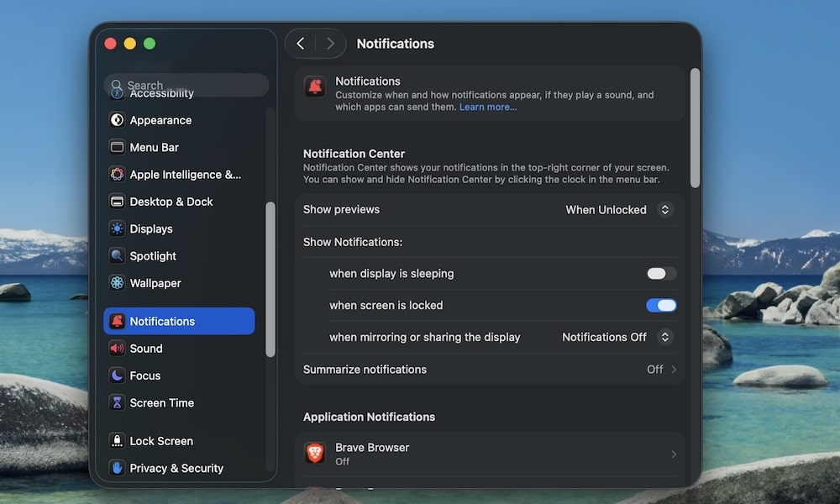Switch to the Appearance settings pane
Image resolution: width=840 pixels, height=504 pixels.
point(117,120)
